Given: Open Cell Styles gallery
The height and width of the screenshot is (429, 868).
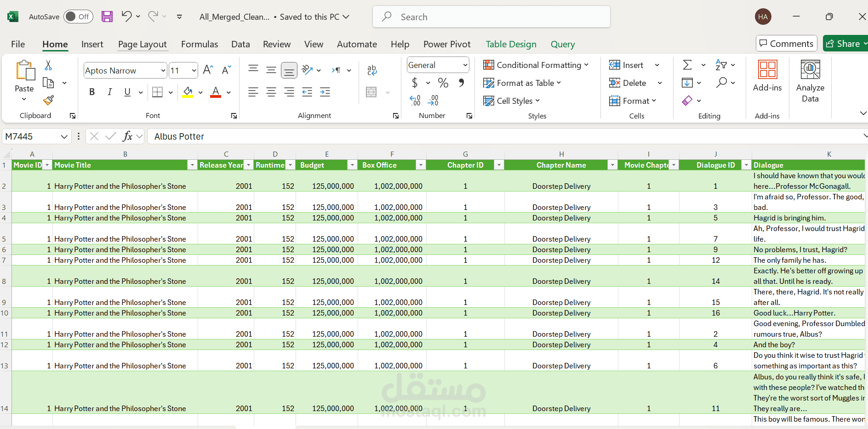Looking at the screenshot, I should pos(512,101).
